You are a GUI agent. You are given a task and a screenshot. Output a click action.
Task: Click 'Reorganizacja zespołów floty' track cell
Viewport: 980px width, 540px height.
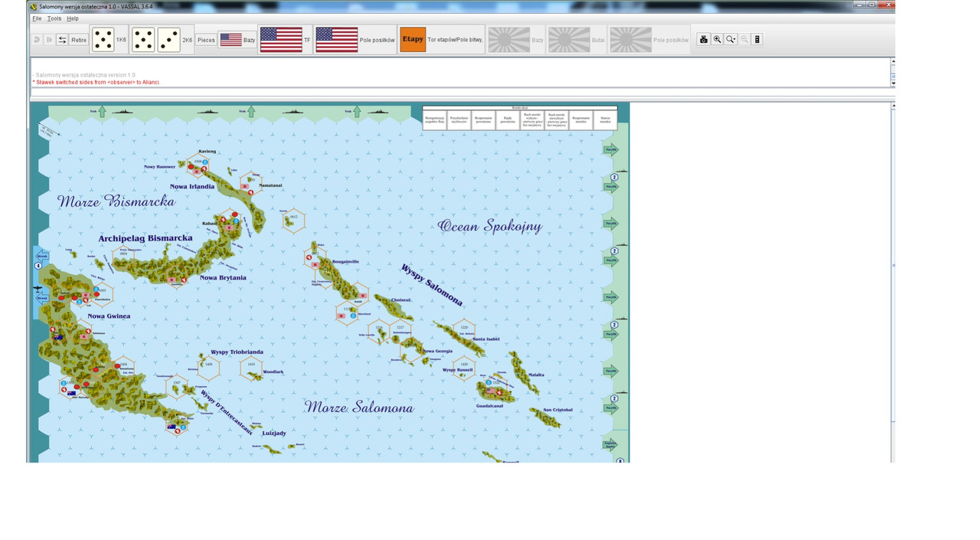tap(434, 119)
